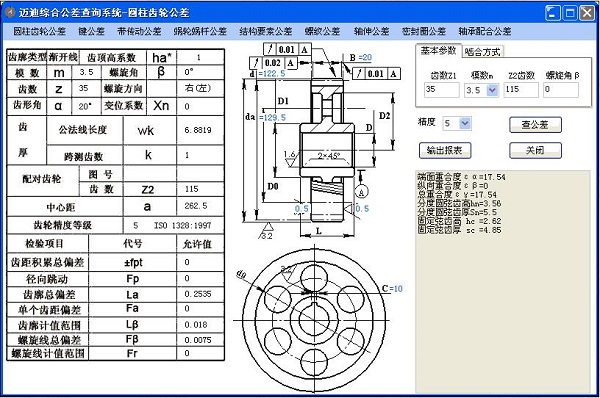The height and width of the screenshot is (398, 600).
Task: Open the 蜗轮蜗杆公差 menu
Action: point(201,31)
